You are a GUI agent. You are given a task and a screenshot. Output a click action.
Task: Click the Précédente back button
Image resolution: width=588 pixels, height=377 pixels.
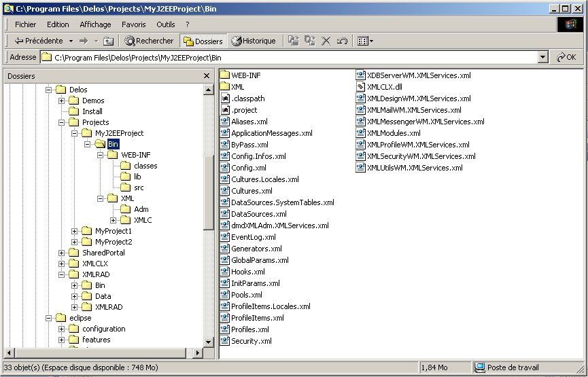tap(38, 41)
